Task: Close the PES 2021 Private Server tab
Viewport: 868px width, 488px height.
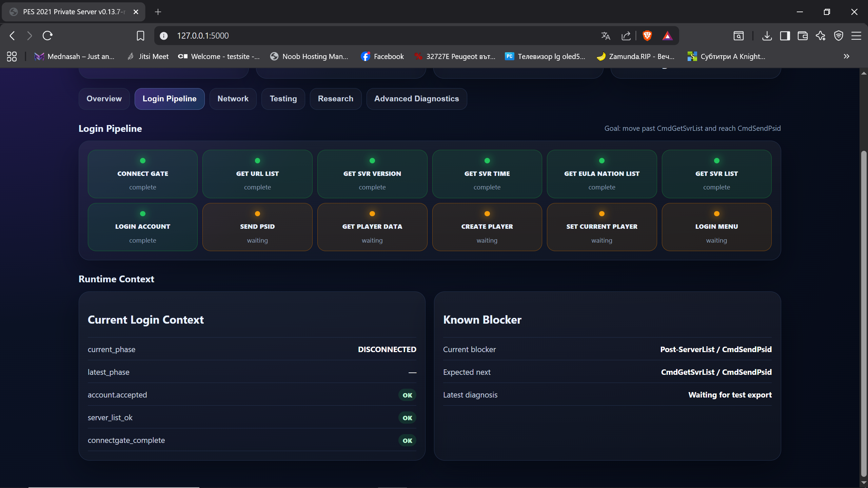Action: coord(136,12)
